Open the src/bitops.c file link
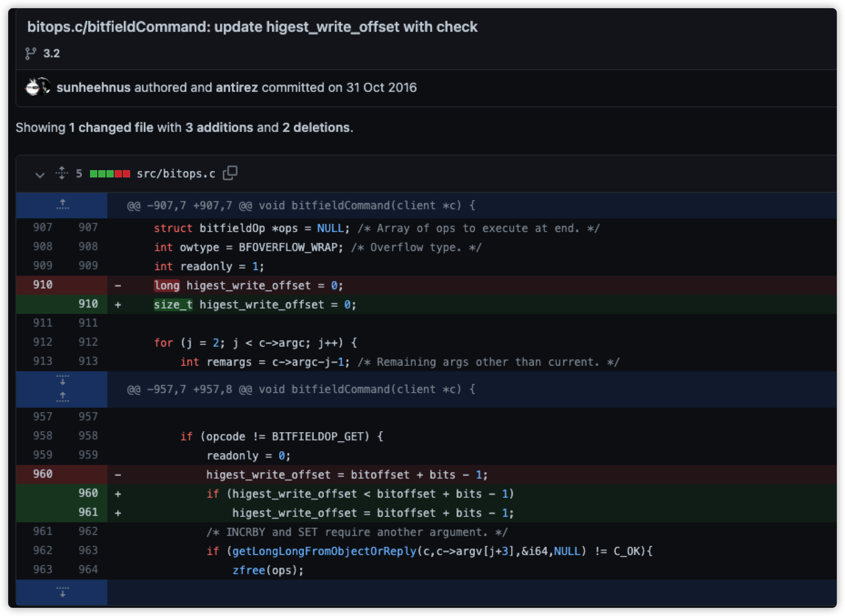The width and height of the screenshot is (845, 616). pos(176,174)
